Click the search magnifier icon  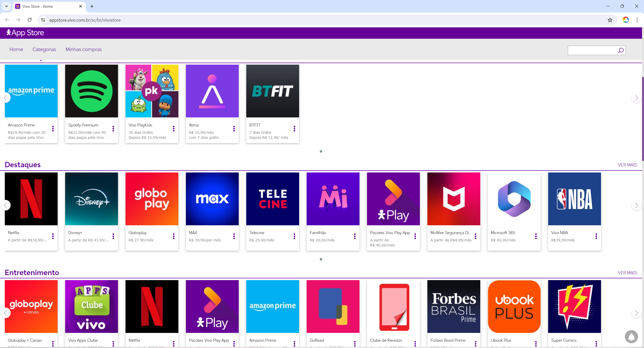click(x=621, y=51)
